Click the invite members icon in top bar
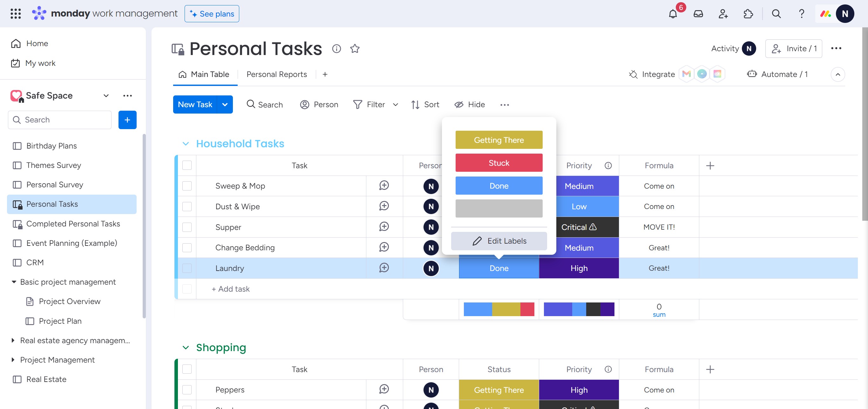The height and width of the screenshot is (409, 868). pyautogui.click(x=723, y=14)
